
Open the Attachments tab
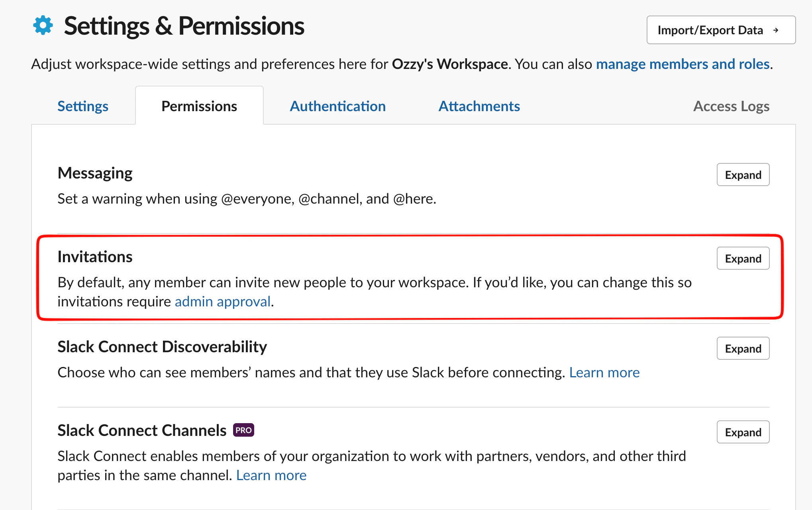click(479, 106)
